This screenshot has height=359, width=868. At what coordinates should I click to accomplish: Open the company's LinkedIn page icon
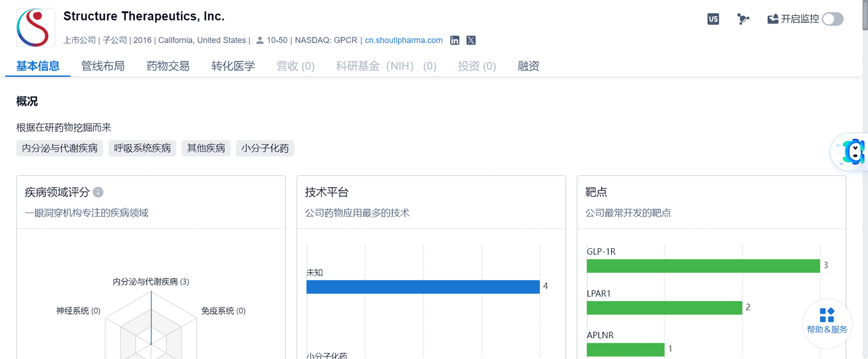tap(454, 40)
